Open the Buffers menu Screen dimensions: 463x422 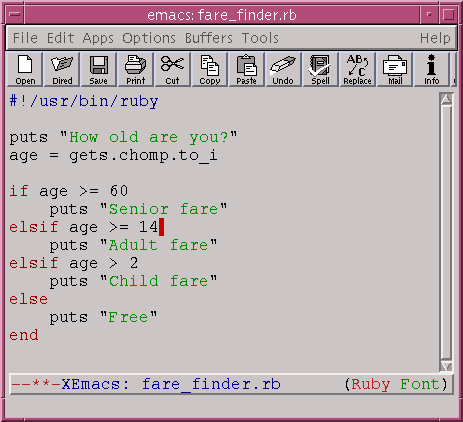(209, 38)
